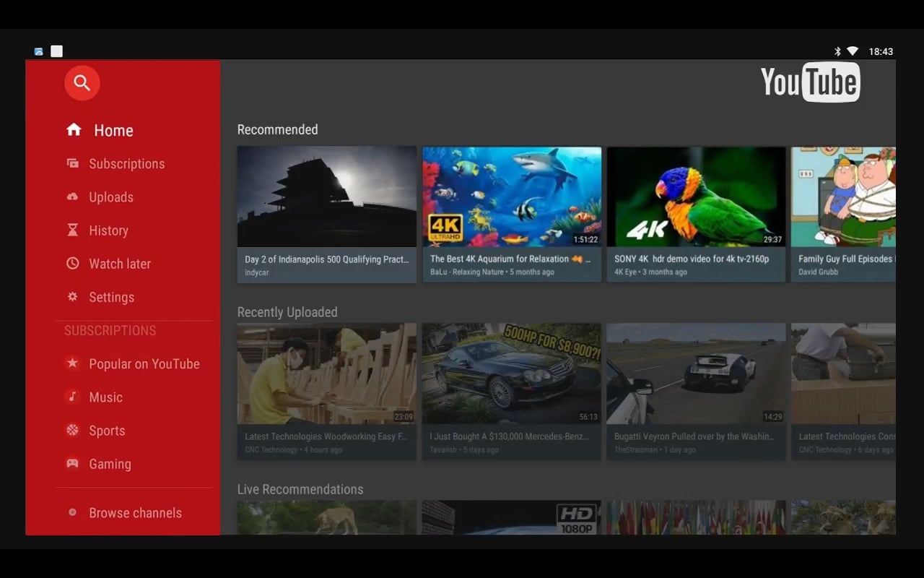924x578 pixels.
Task: Select Home in the sidebar menu
Action: (113, 131)
